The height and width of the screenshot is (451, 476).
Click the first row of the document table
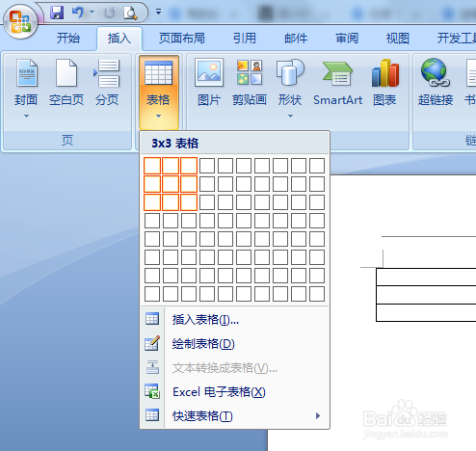coord(426,277)
